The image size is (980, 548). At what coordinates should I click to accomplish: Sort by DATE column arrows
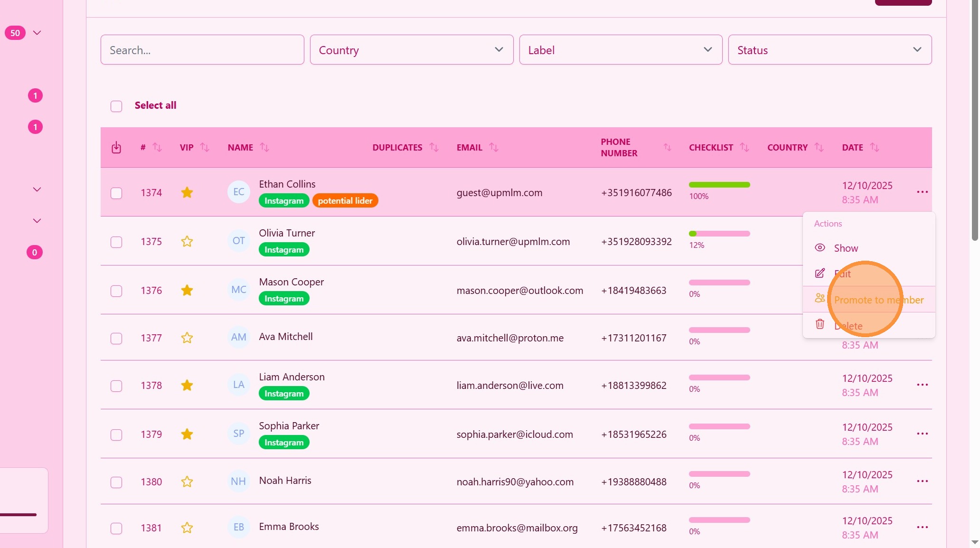pyautogui.click(x=875, y=148)
